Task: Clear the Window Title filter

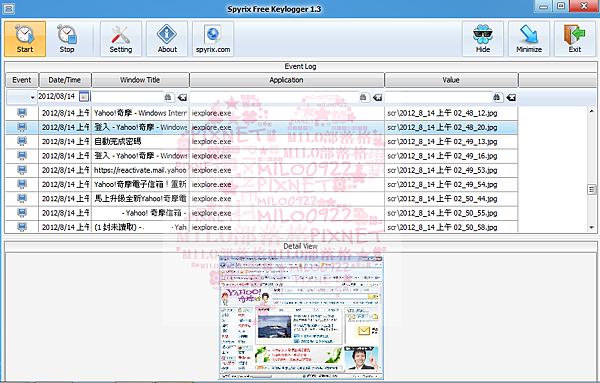Action: pos(183,98)
